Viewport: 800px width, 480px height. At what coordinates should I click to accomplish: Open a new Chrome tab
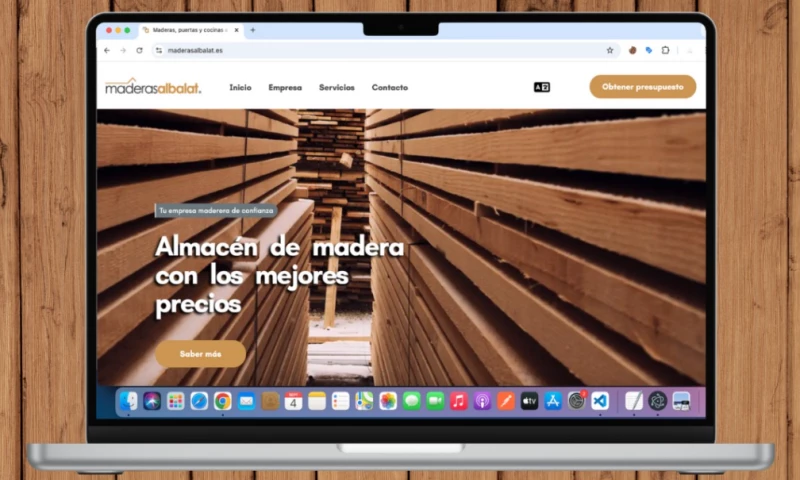coord(253,30)
